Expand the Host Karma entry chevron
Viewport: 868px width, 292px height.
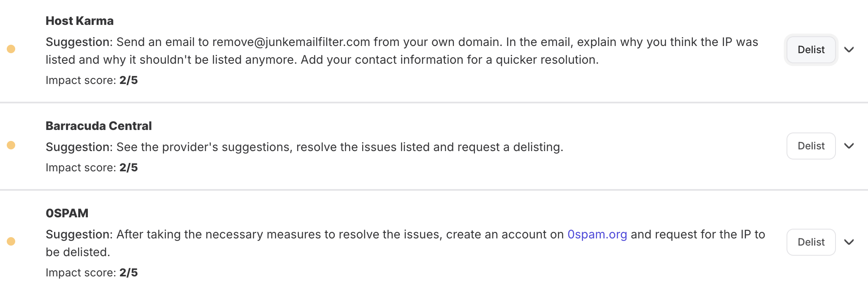click(849, 50)
